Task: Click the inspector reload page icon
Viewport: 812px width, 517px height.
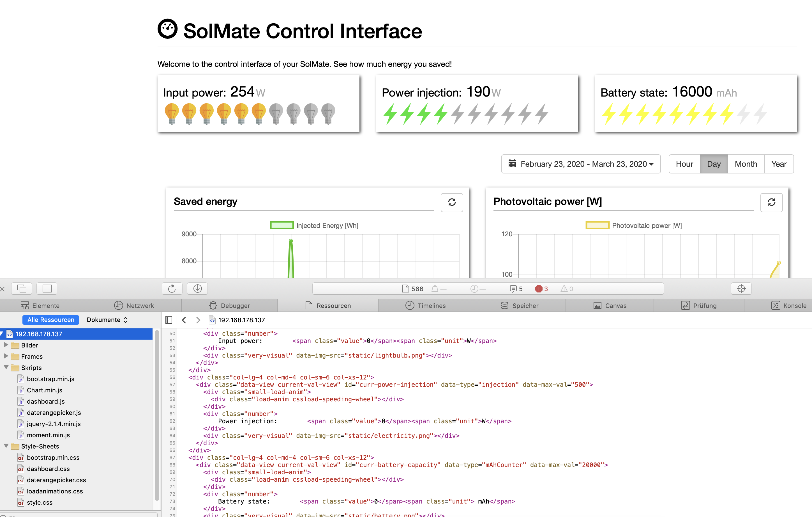Action: pos(172,289)
